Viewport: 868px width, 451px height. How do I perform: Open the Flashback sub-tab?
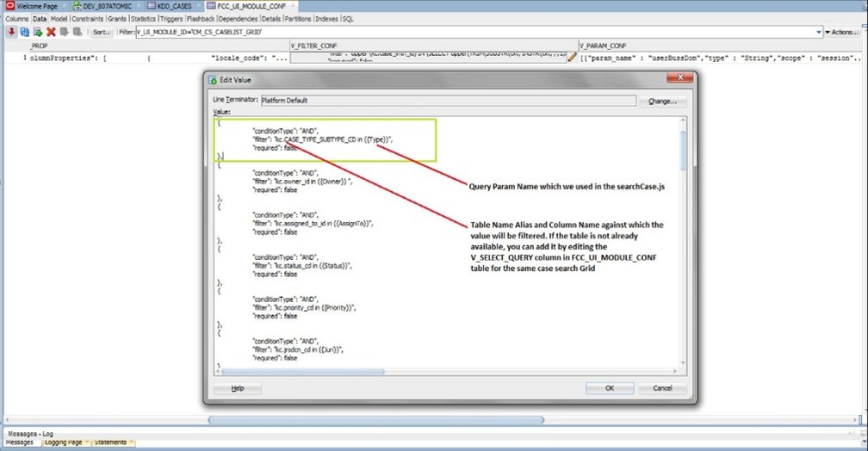(201, 19)
